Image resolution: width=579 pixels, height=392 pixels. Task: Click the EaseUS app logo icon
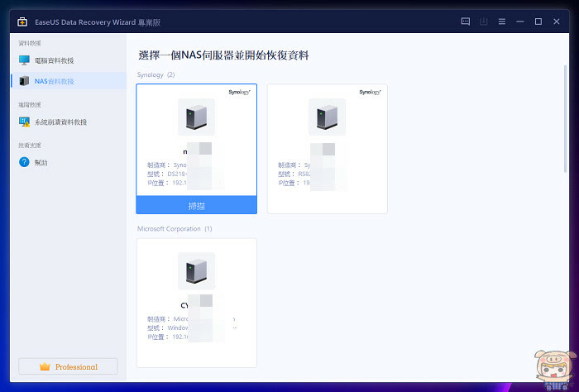coord(22,22)
